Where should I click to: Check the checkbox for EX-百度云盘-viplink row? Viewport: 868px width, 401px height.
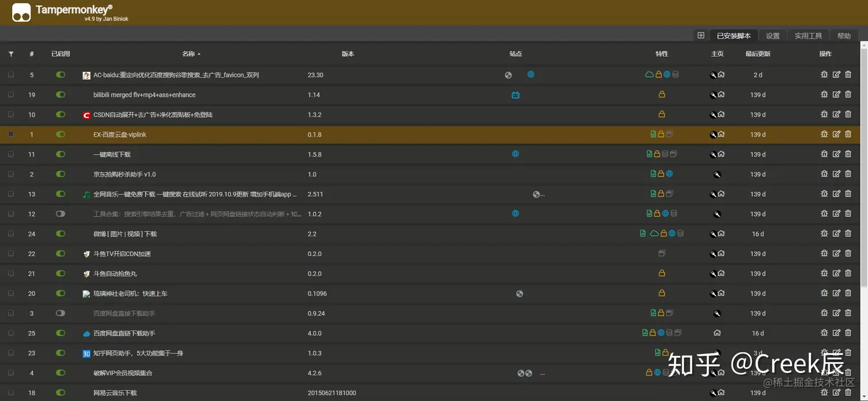pyautogui.click(x=11, y=134)
